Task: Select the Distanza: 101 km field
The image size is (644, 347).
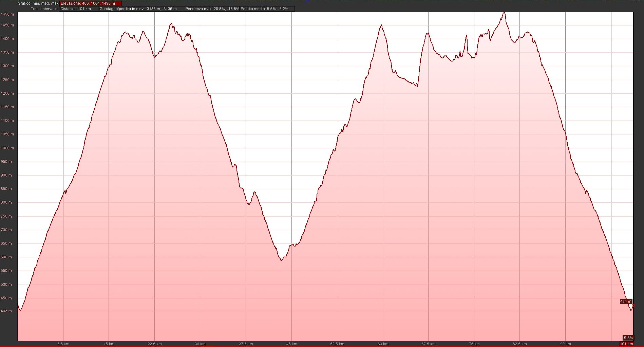Action: point(76,9)
